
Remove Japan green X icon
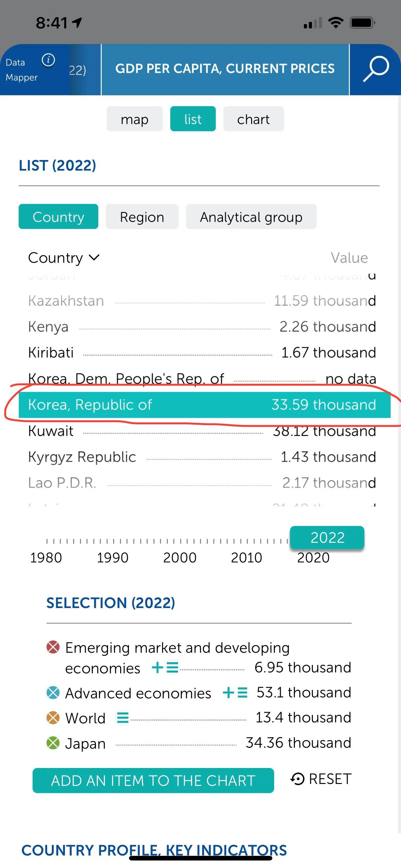click(x=53, y=743)
